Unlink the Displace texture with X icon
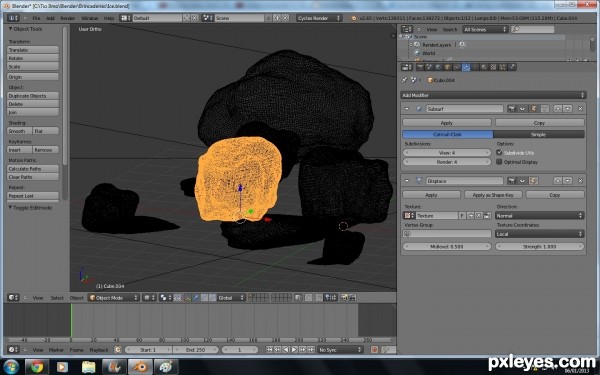The height and width of the screenshot is (375, 600). click(x=478, y=216)
